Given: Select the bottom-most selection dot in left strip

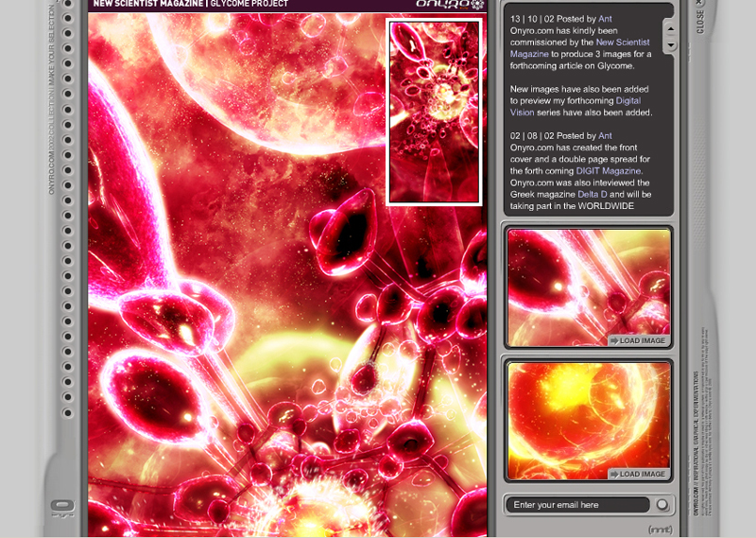Looking at the screenshot, I should pos(67,412).
